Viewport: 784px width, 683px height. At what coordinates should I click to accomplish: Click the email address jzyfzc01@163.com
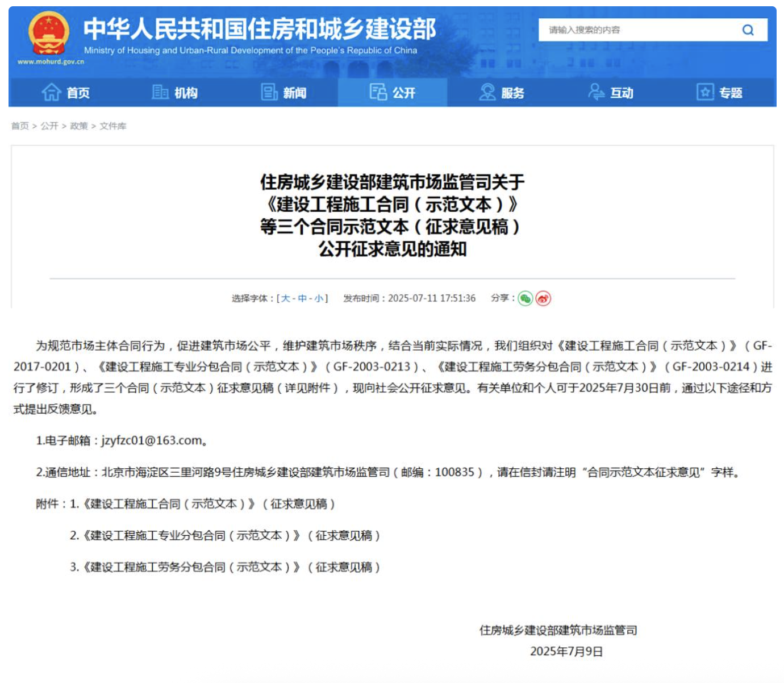click(x=152, y=441)
